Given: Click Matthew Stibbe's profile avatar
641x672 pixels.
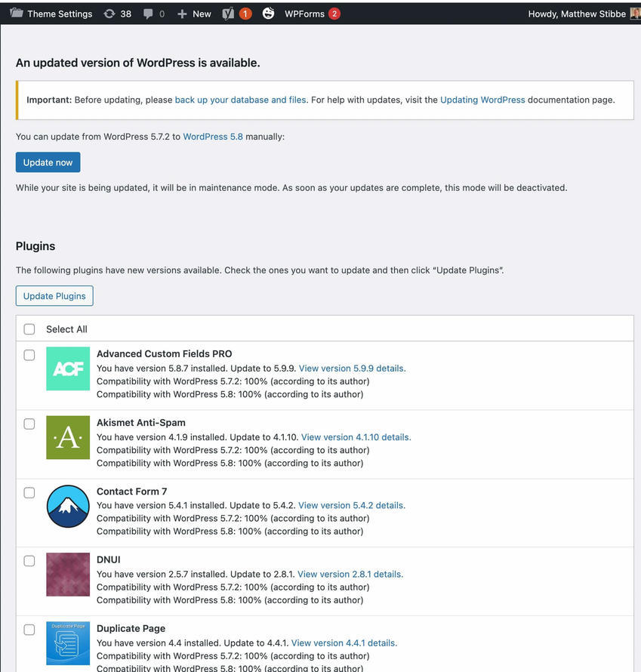Looking at the screenshot, I should click(635, 13).
